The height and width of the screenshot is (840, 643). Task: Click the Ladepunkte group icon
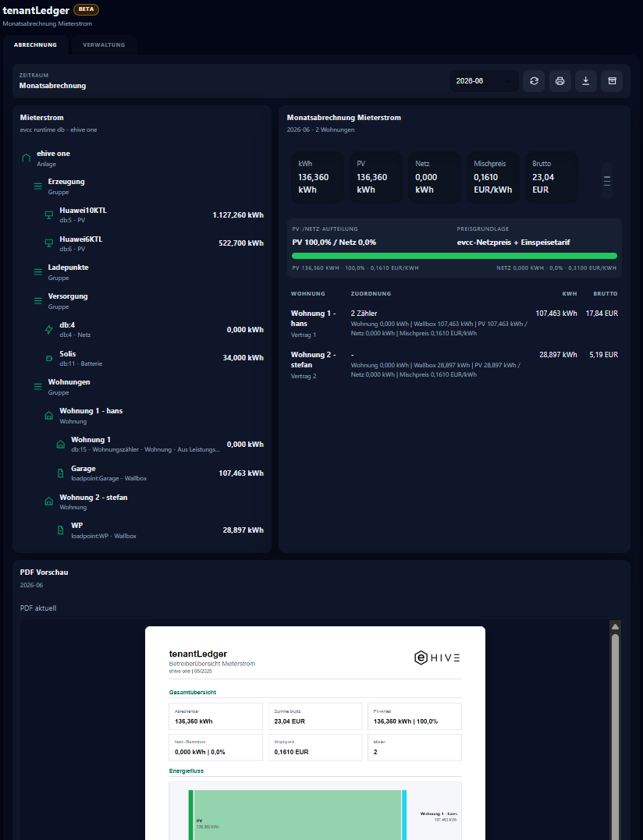(37, 272)
